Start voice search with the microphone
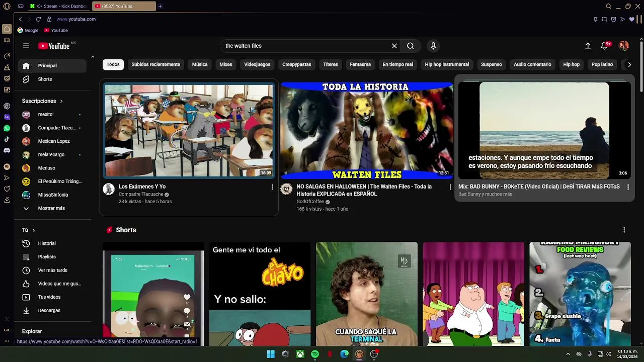The height and width of the screenshot is (362, 644). pos(433,46)
